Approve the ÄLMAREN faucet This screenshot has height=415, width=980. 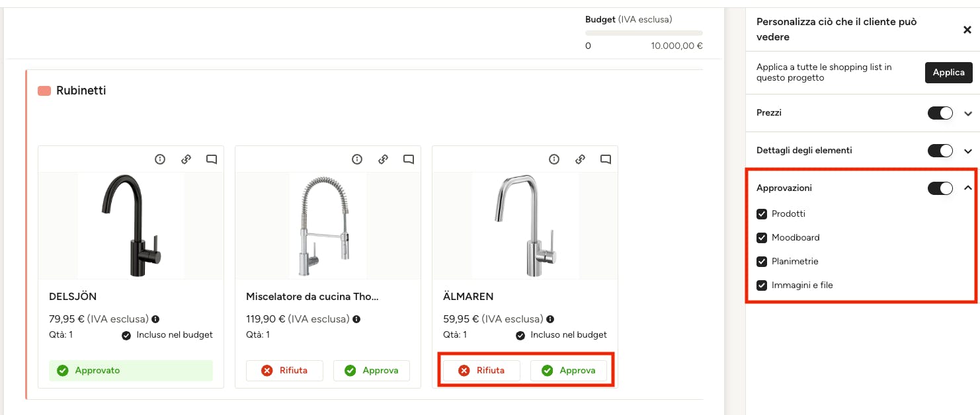pyautogui.click(x=569, y=371)
